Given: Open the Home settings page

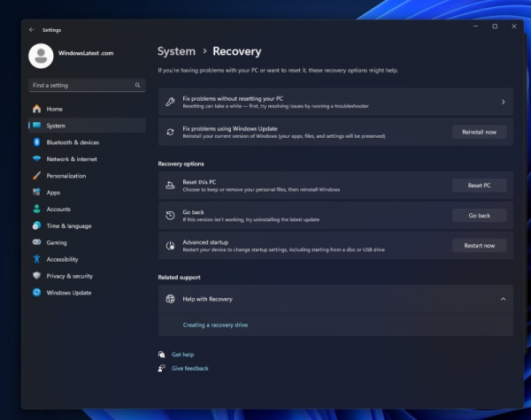Looking at the screenshot, I should (x=88, y=109).
